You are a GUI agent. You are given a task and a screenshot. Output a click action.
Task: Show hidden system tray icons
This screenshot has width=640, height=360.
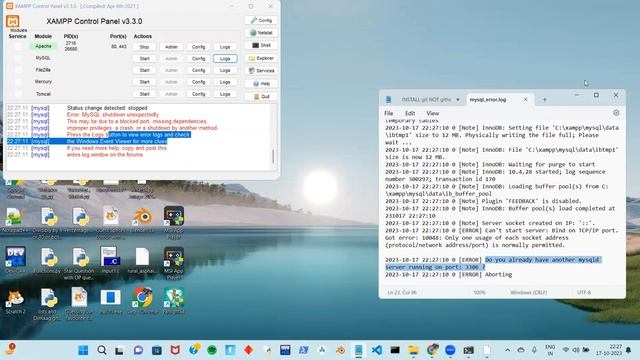click(x=507, y=350)
